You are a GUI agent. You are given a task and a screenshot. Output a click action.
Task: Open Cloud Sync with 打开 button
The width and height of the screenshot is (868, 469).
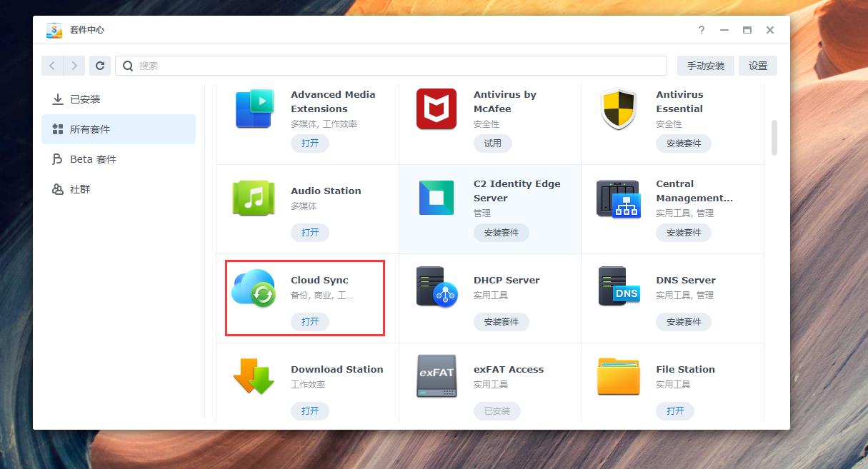click(310, 321)
